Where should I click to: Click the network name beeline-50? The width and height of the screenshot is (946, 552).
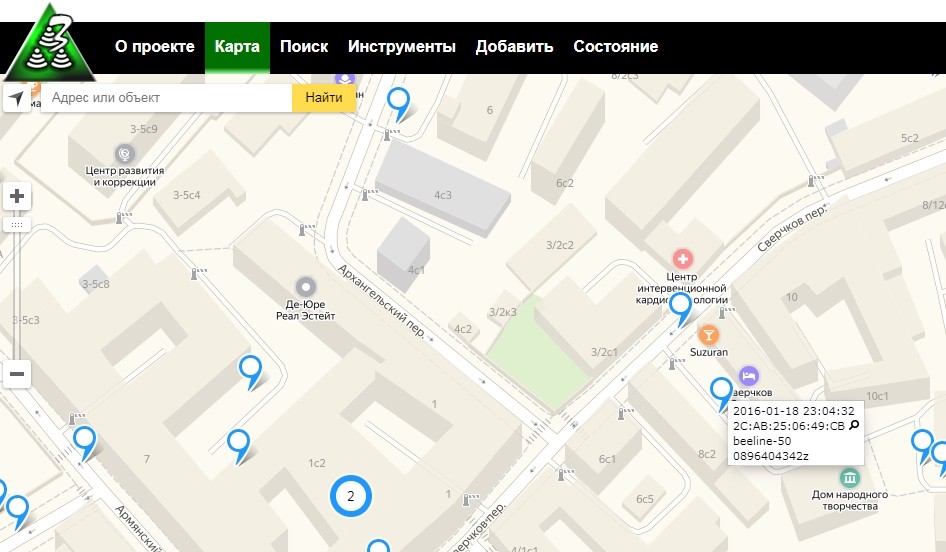[x=762, y=441]
